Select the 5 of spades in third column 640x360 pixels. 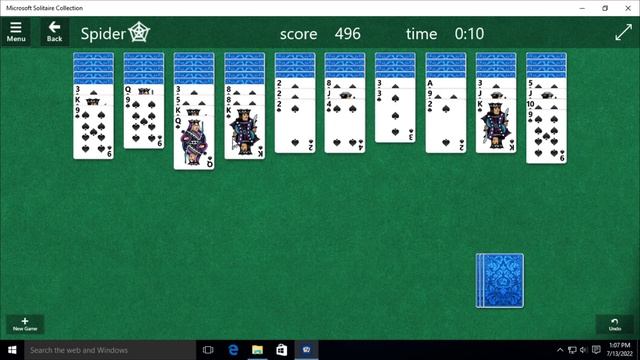pyautogui.click(x=194, y=100)
